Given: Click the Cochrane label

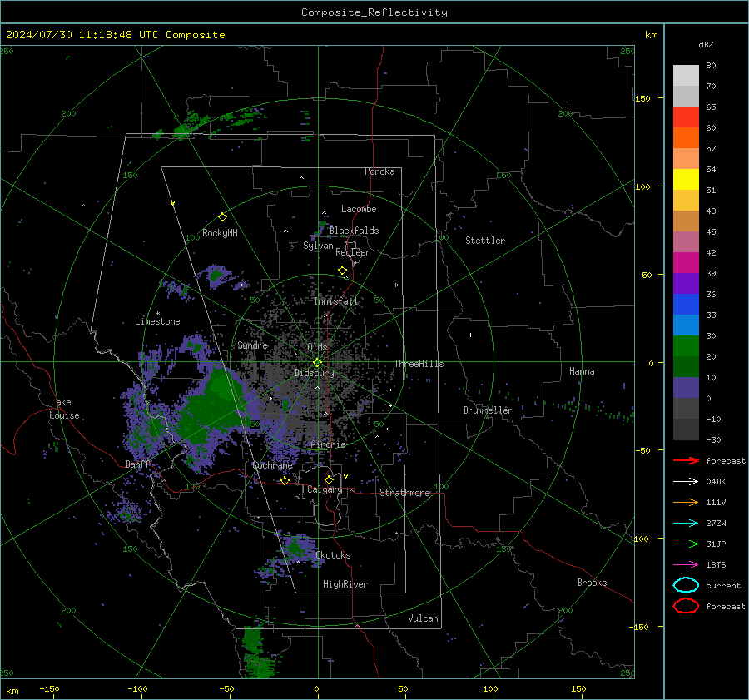Looking at the screenshot, I should click(272, 465).
